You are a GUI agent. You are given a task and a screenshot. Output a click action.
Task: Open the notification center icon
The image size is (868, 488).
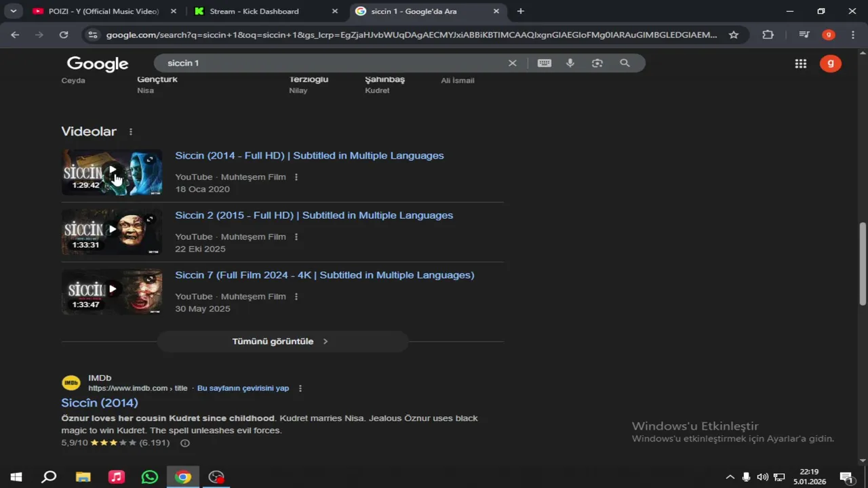point(846,477)
